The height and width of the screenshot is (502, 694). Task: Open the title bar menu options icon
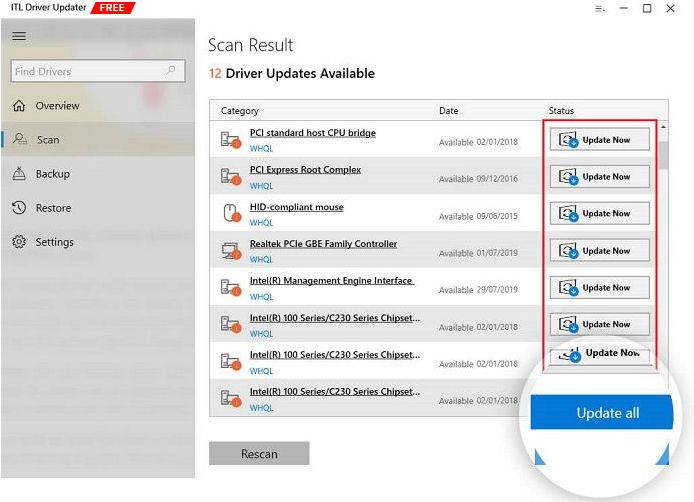tap(600, 8)
